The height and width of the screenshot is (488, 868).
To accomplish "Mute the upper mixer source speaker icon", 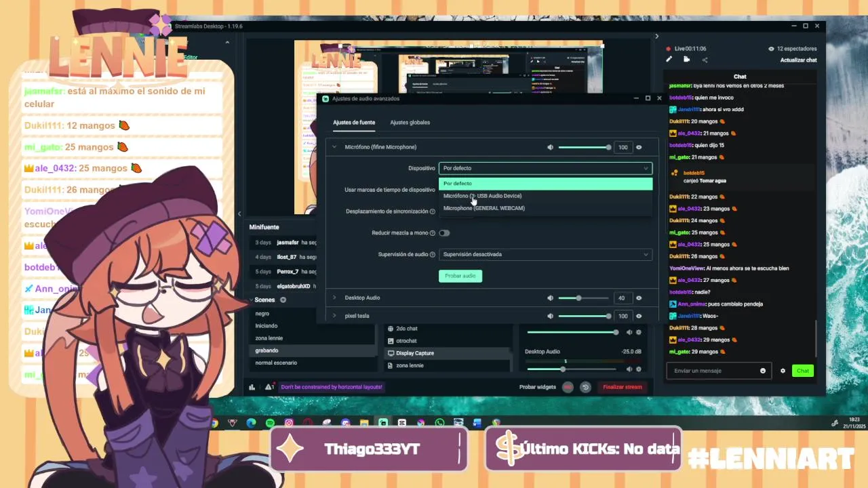I will 629,332.
